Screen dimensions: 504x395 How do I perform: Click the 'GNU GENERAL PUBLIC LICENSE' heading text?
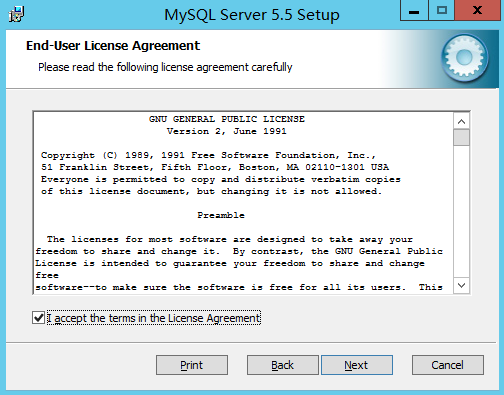[227, 119]
